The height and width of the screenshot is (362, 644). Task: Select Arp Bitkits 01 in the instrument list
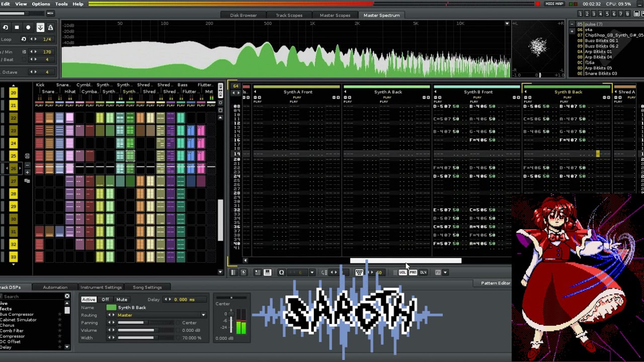(598, 52)
